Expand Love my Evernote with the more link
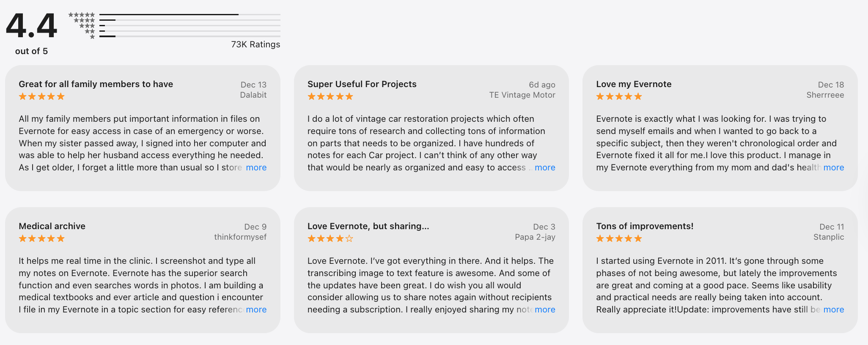This screenshot has width=868, height=345. (834, 167)
